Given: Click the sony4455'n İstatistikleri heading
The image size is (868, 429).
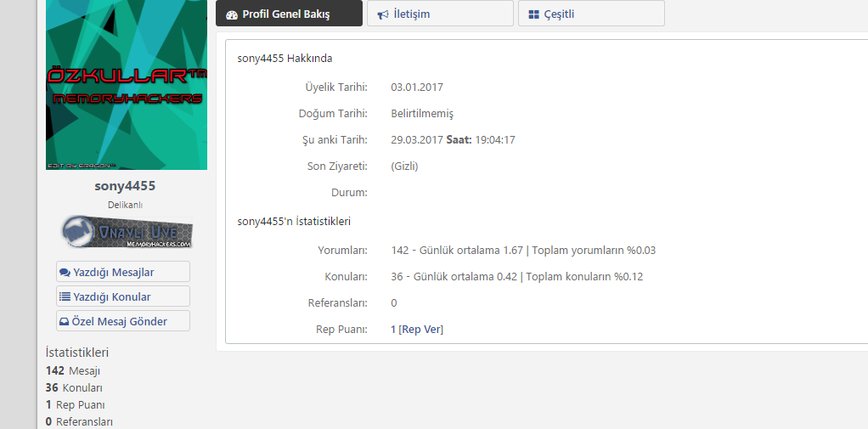Looking at the screenshot, I should coord(294,222).
